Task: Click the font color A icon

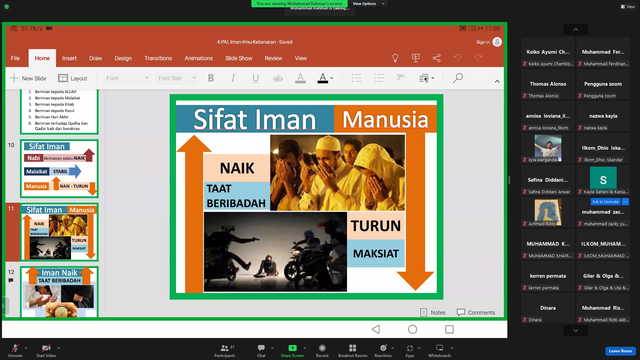Action: 322,78
